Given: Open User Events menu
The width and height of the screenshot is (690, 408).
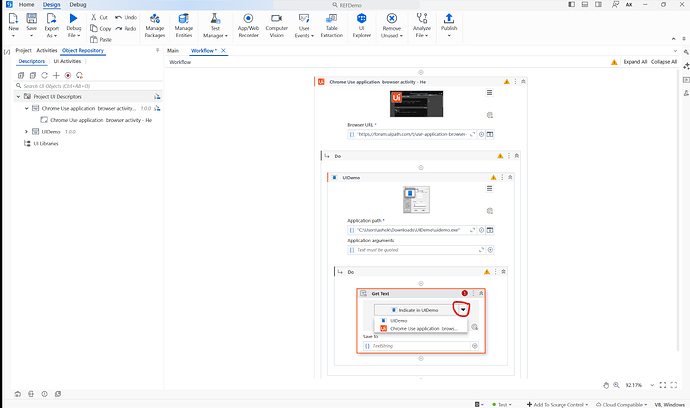Looking at the screenshot, I should (304, 26).
